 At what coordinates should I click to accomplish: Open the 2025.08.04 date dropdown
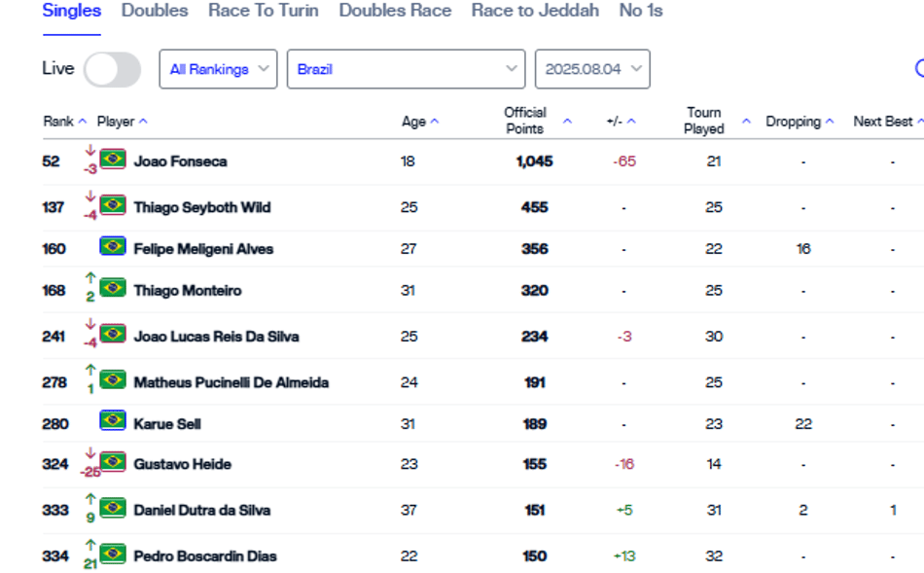click(x=592, y=69)
